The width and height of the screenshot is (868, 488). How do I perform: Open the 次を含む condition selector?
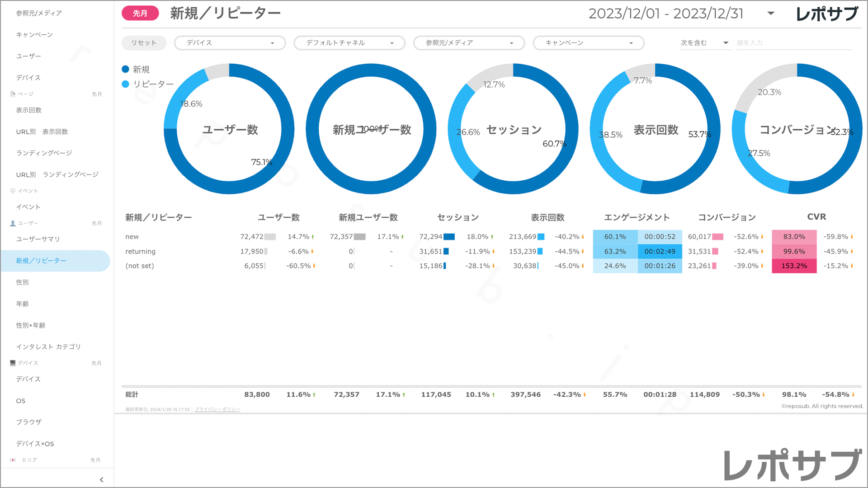coord(704,43)
